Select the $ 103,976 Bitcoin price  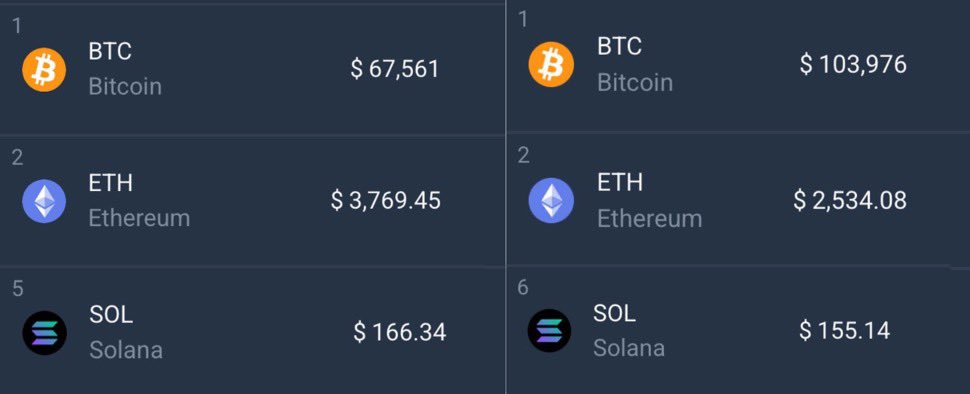[x=853, y=64]
